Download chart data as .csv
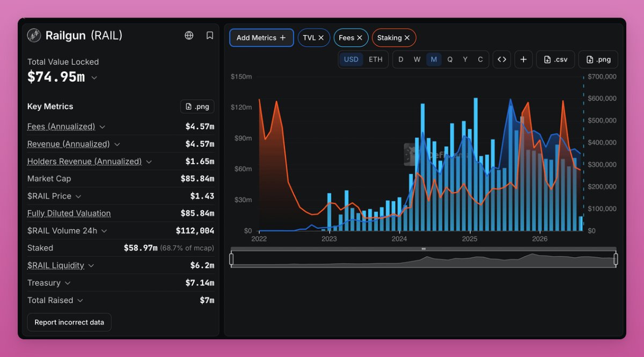Screen dimensions: 644x357 point(555,60)
